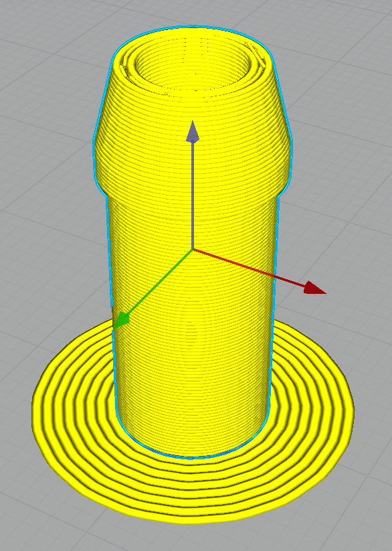
Task: Select the blue Z-axis vertical shaft
Action: coord(193,195)
